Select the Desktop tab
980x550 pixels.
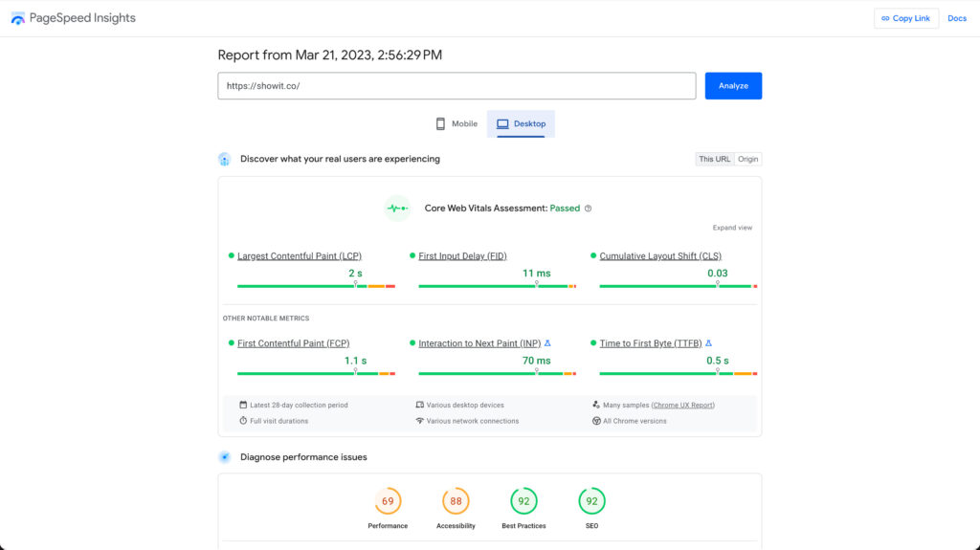coord(521,124)
